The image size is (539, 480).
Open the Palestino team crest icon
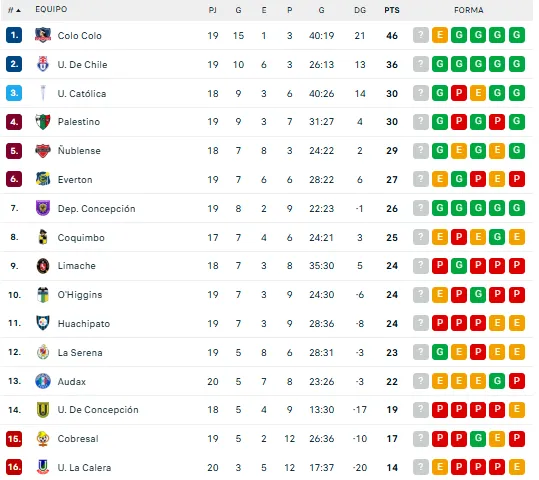coord(43,122)
